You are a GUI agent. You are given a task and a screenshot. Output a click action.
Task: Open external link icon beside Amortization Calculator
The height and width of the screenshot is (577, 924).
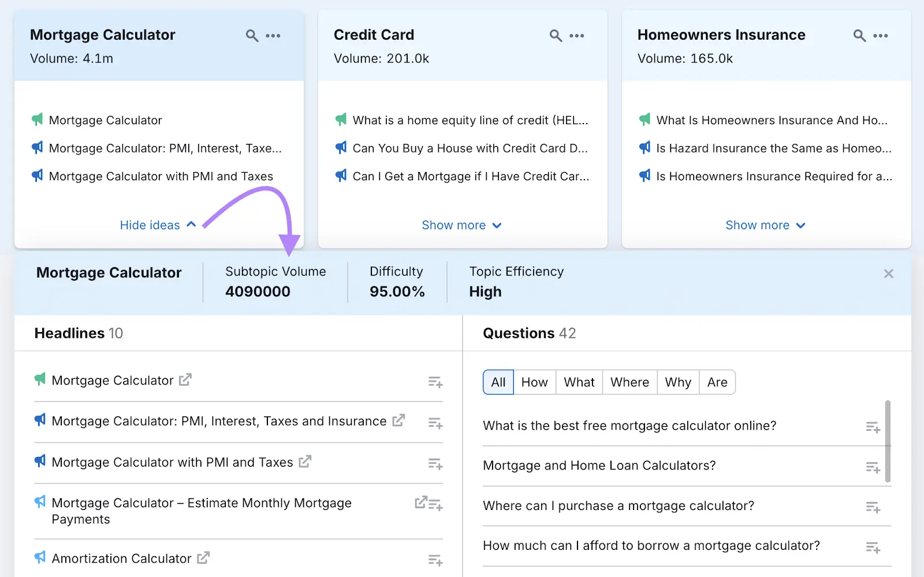(x=203, y=558)
